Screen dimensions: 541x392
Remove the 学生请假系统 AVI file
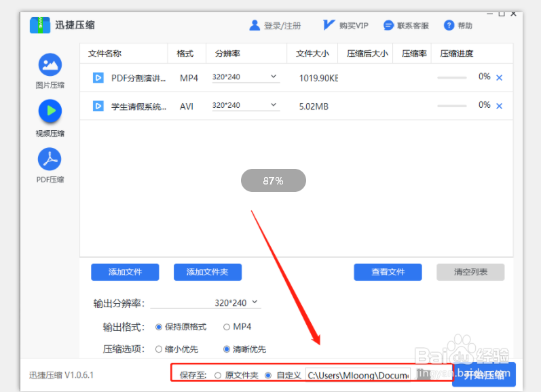pos(499,106)
